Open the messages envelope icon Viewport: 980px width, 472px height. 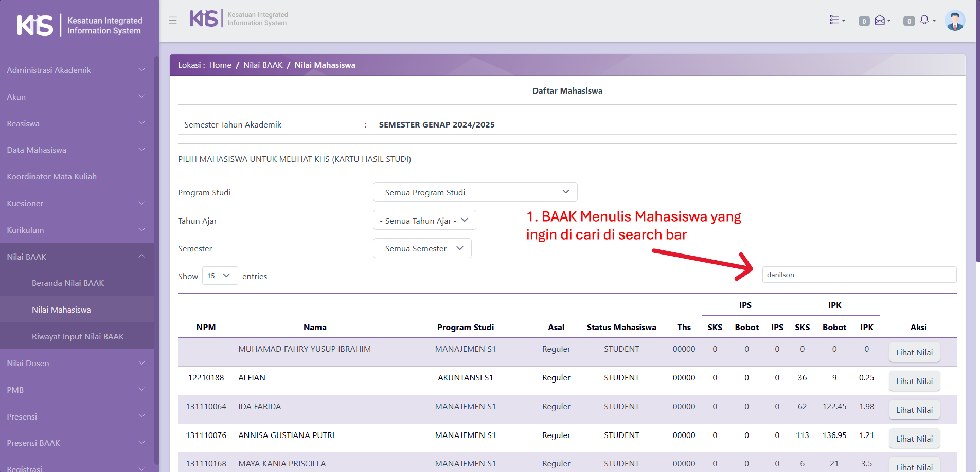882,20
